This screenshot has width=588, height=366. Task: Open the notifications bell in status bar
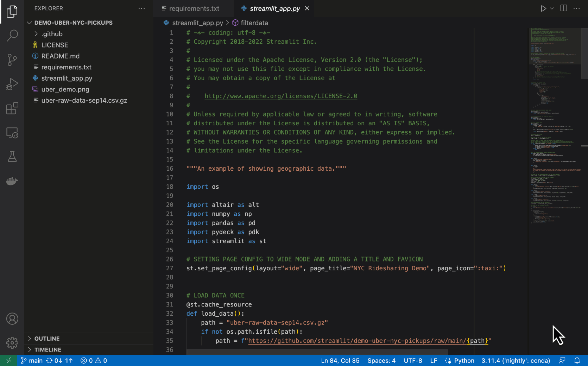click(577, 361)
